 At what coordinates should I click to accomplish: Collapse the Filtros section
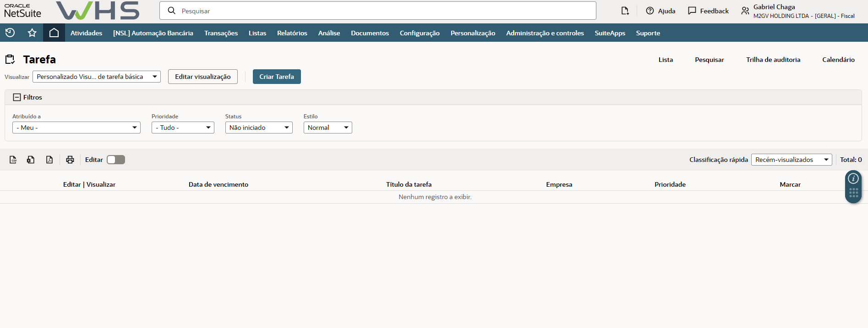point(17,97)
